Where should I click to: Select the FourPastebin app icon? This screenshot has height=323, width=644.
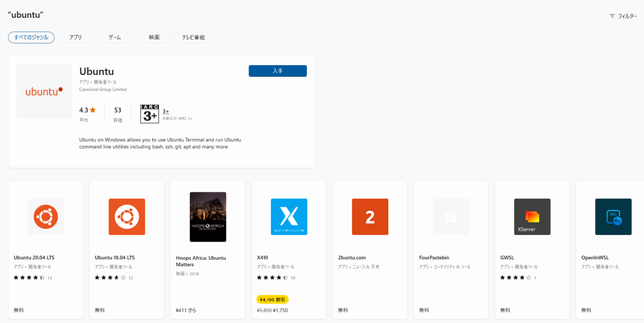pos(451,217)
